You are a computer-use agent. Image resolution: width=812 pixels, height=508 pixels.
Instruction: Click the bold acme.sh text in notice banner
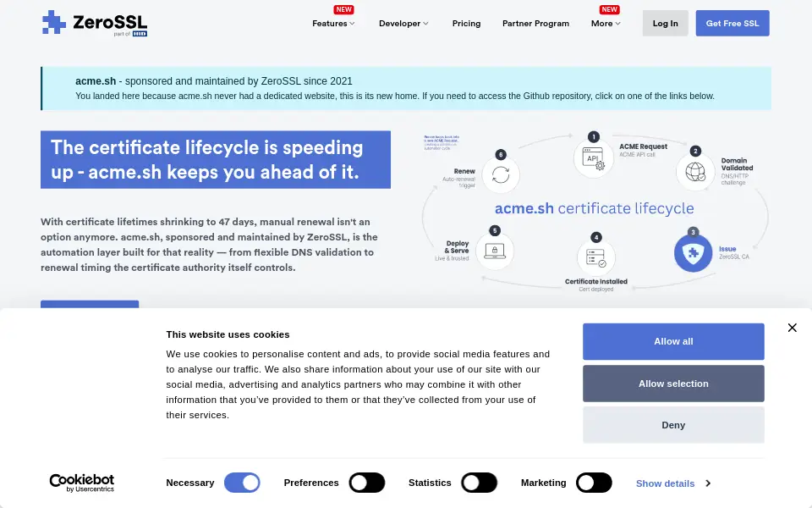click(96, 81)
